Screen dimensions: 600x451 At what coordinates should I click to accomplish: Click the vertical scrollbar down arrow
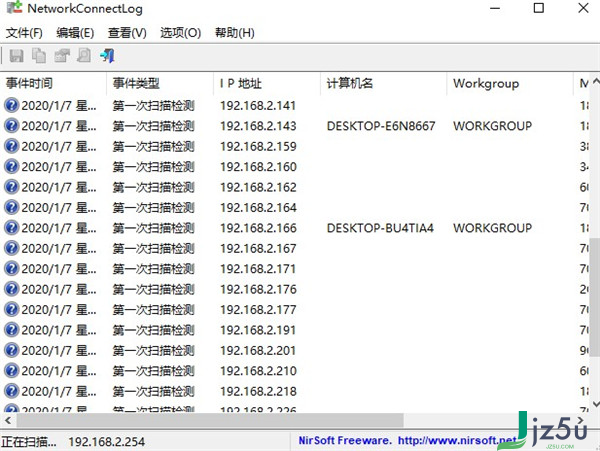pyautogui.click(x=596, y=404)
